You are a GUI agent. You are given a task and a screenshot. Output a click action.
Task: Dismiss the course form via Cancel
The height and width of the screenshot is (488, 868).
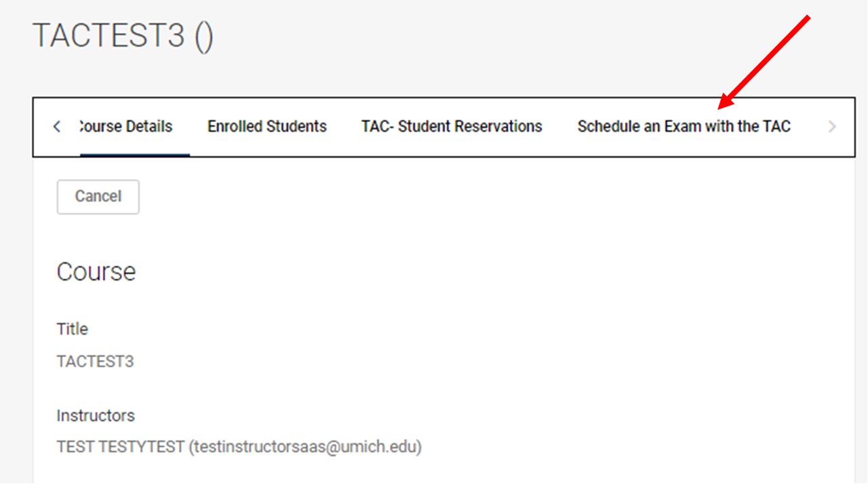click(98, 197)
